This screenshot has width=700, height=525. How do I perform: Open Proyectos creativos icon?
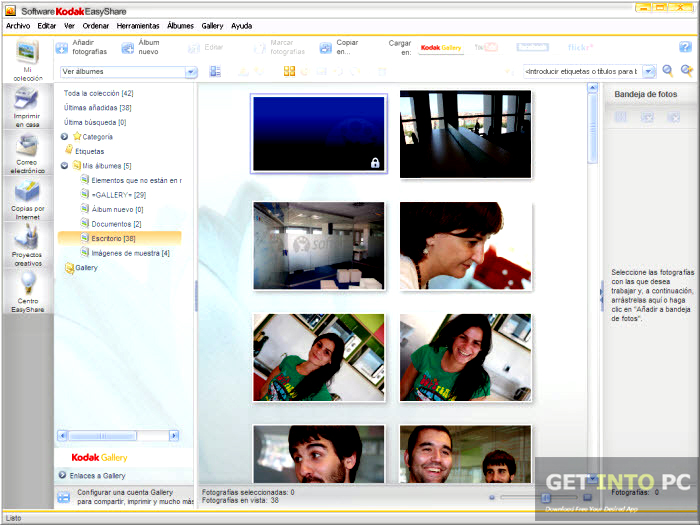click(x=27, y=237)
